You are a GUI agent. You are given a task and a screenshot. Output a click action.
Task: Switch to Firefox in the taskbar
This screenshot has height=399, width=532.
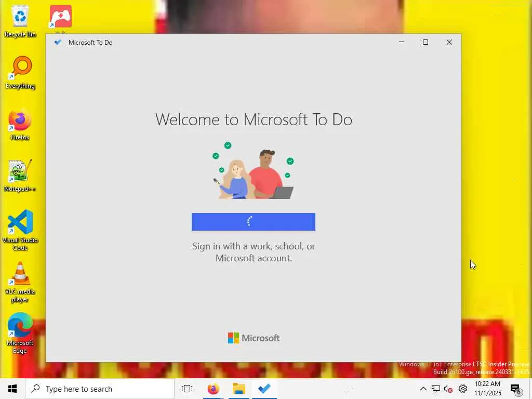tap(214, 389)
